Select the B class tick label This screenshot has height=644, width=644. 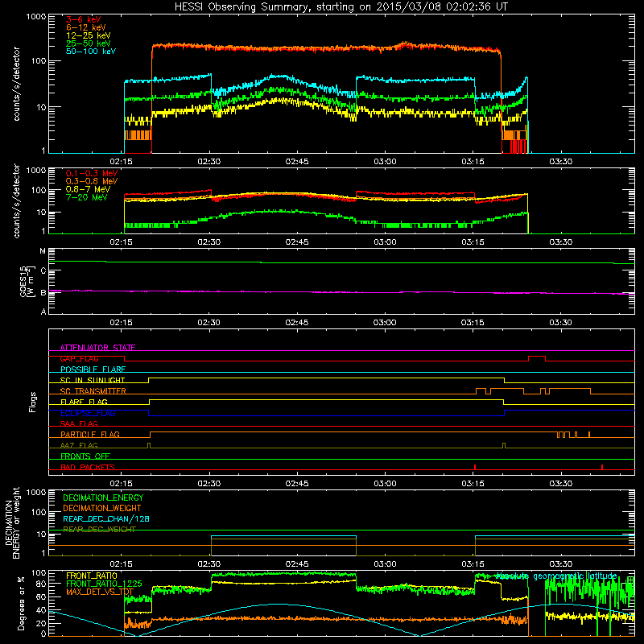coord(43,293)
